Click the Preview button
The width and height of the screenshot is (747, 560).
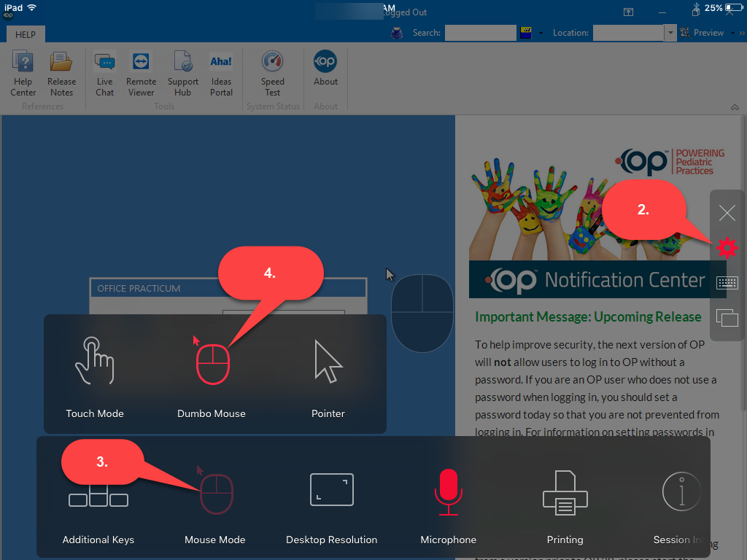(x=703, y=33)
